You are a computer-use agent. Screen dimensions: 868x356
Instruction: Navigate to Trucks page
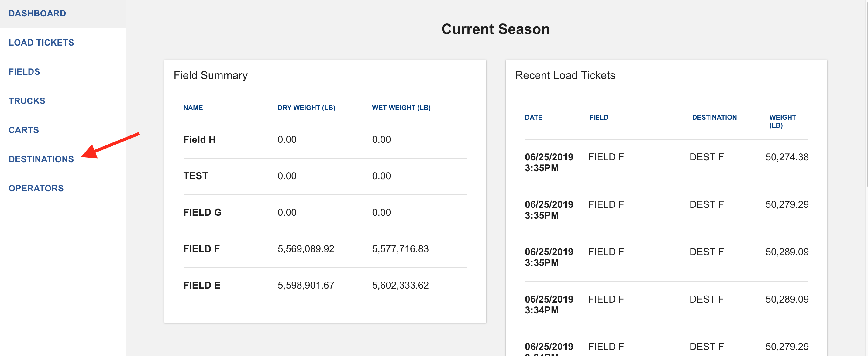point(27,101)
